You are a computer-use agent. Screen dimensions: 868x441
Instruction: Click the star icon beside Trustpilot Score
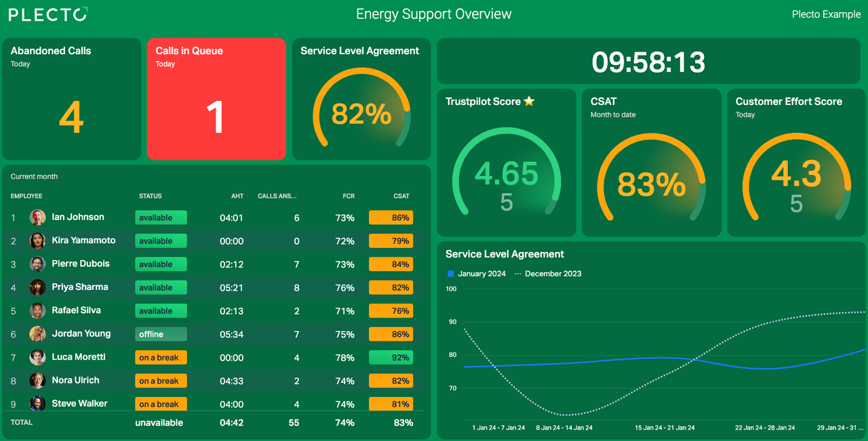(528, 101)
